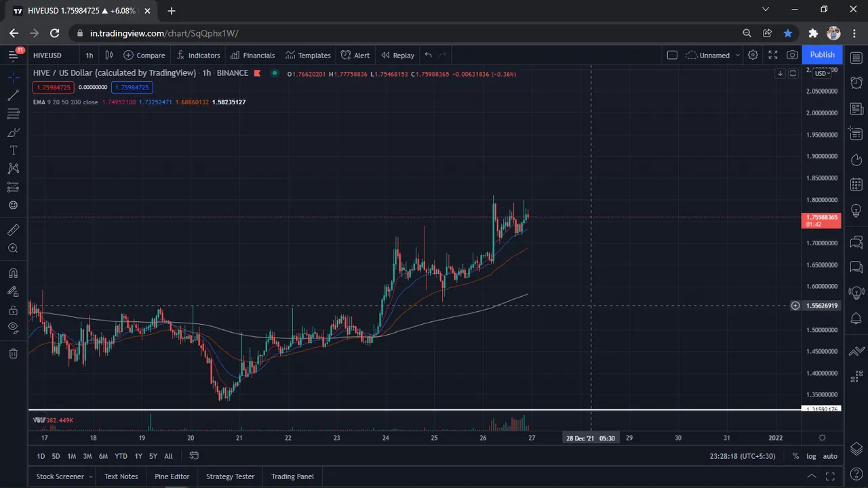This screenshot has height=488, width=868.
Task: Open the time axis settings gear
Action: tap(822, 438)
